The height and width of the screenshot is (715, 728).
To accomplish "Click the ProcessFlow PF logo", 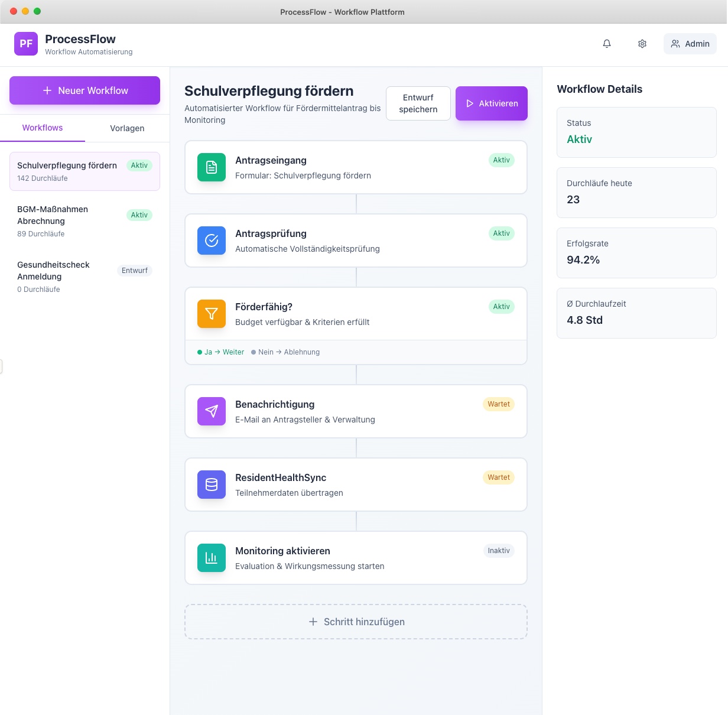I will (x=25, y=44).
